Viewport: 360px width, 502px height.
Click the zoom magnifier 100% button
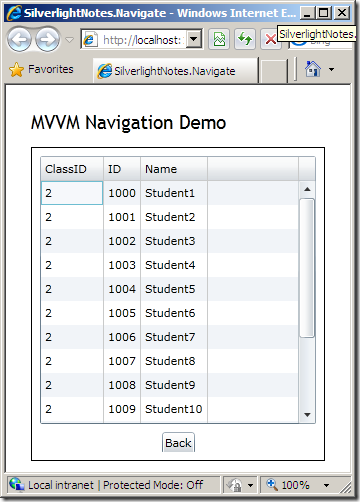[288, 485]
